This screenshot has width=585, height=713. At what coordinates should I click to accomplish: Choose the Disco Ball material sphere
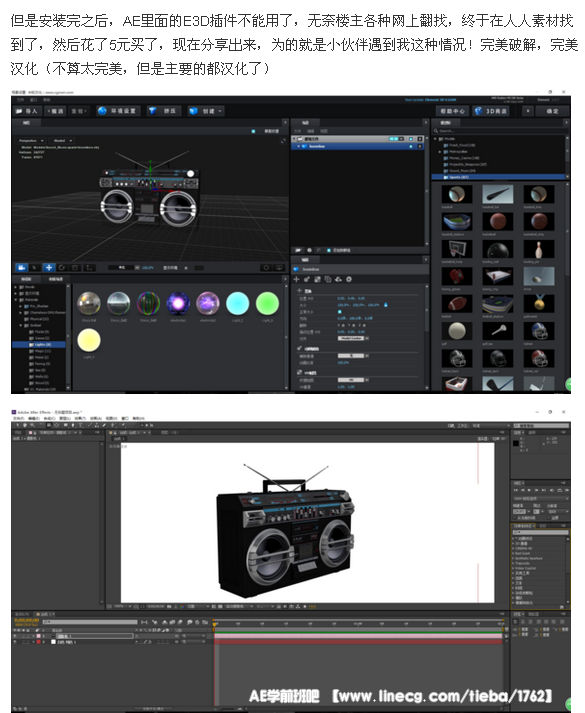[x=89, y=303]
